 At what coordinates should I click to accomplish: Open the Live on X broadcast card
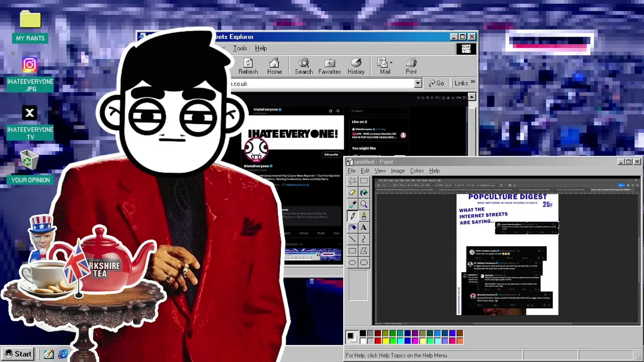tap(380, 130)
